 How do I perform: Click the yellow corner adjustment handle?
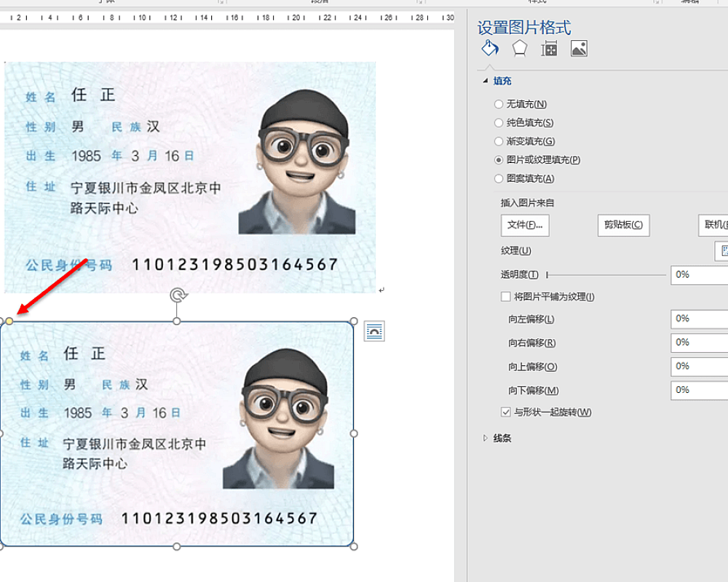(x=9, y=321)
